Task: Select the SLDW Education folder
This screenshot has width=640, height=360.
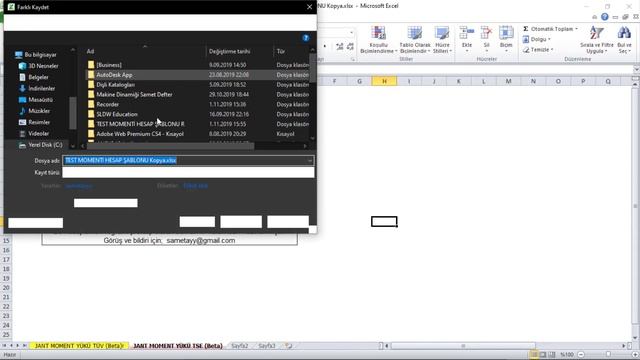Action: tap(198, 114)
